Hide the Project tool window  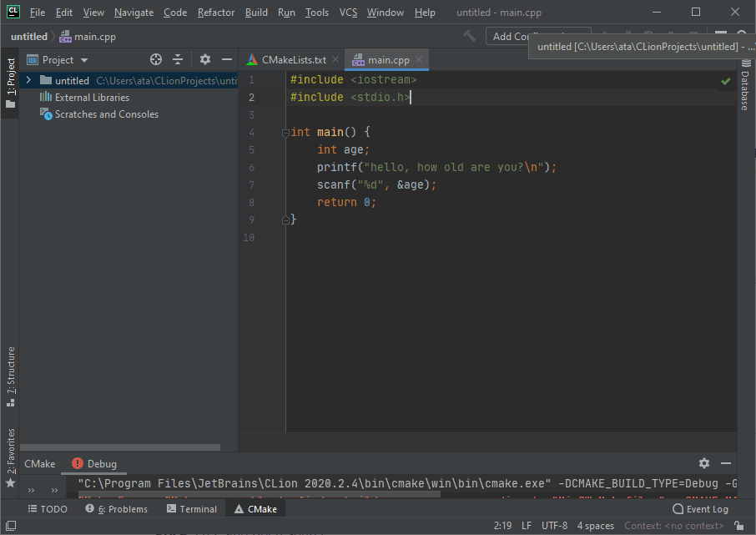click(x=225, y=59)
